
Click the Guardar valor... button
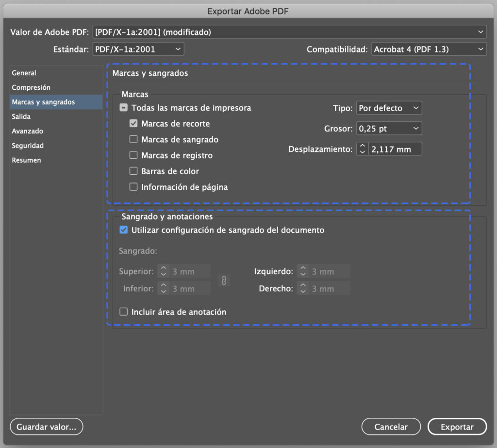(46, 427)
